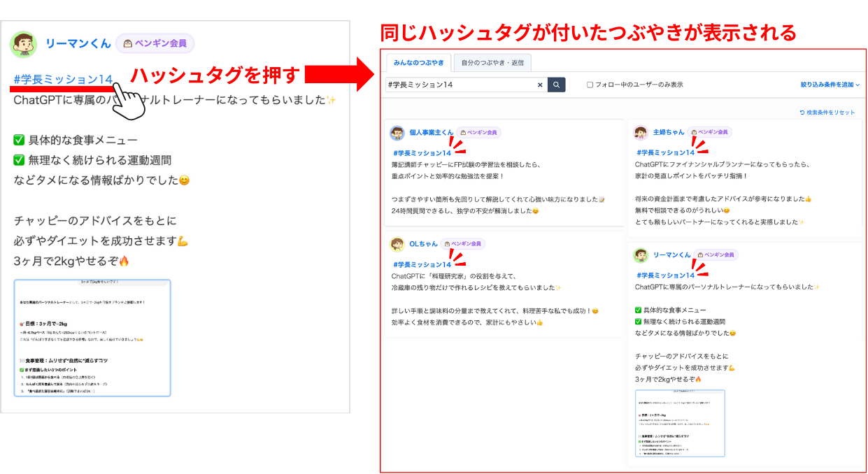
Task: Click text 効率よく食材を消費できるので、家計にもやさしい
Action: (463, 322)
